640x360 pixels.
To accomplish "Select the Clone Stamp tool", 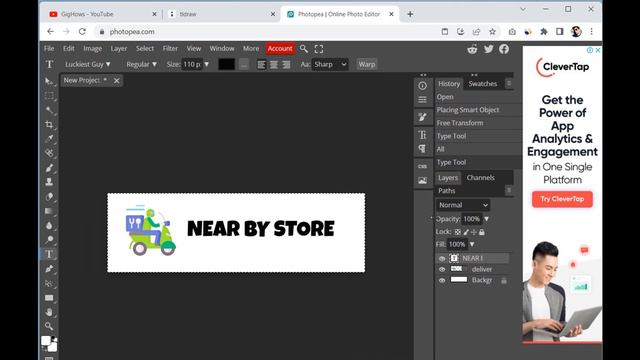I will [49, 182].
